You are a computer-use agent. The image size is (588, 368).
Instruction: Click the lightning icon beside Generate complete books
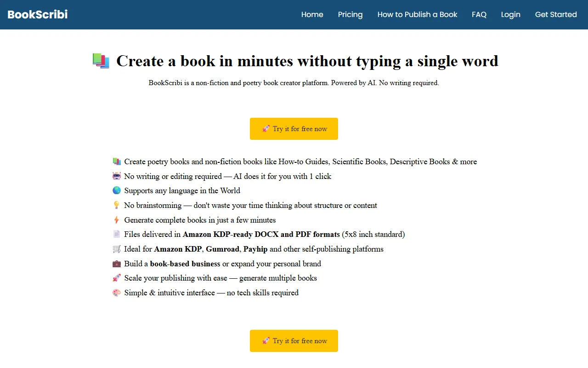click(x=117, y=220)
